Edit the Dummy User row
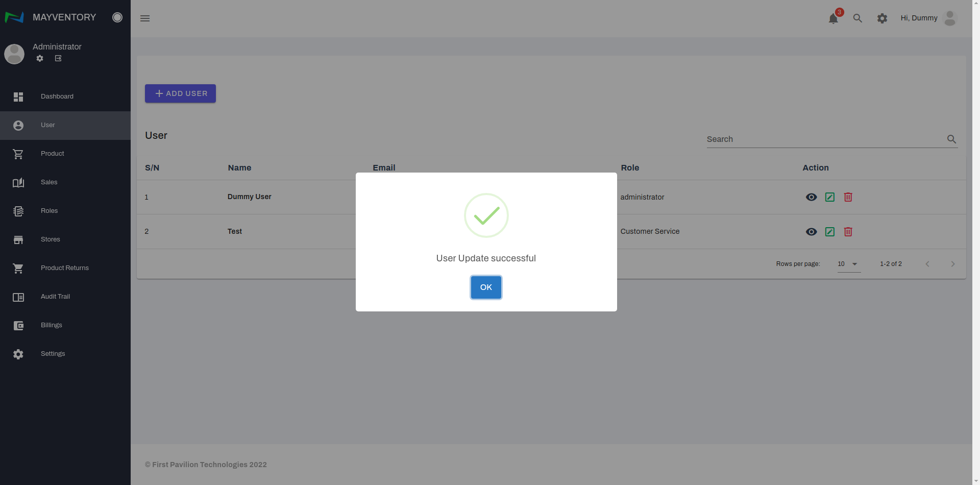Screen dimensions: 980x485 pos(830,197)
